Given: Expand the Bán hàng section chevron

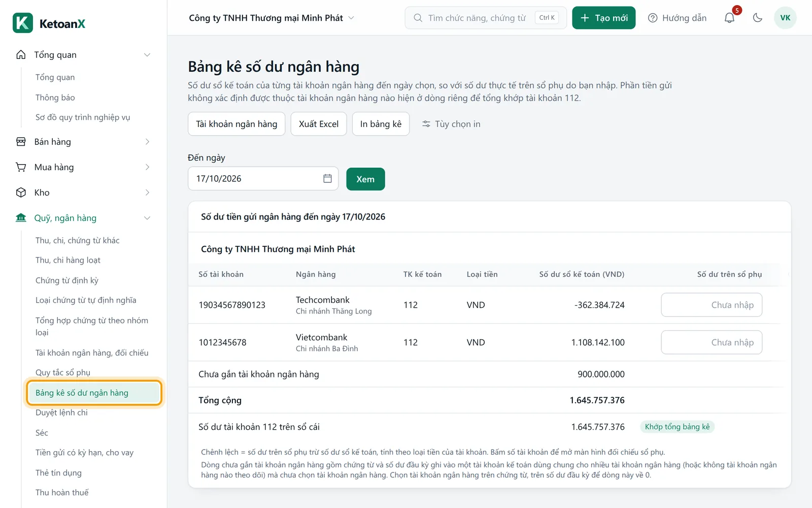Looking at the screenshot, I should coord(147,142).
